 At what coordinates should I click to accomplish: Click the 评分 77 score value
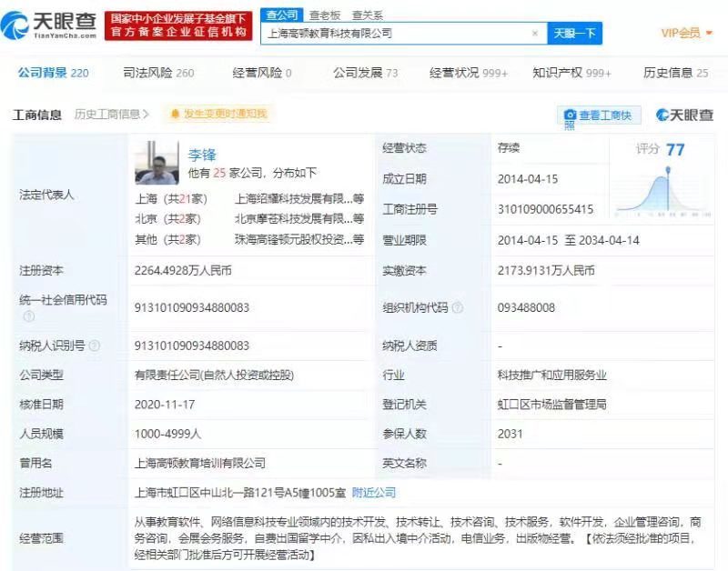click(675, 150)
